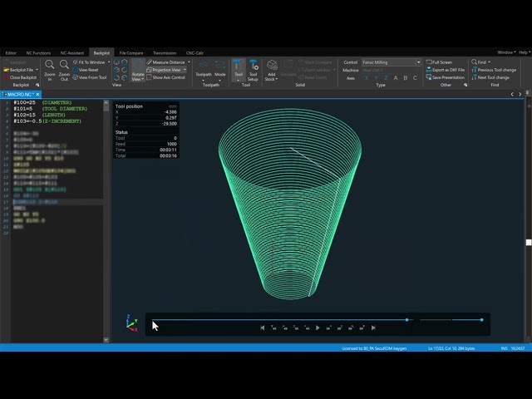This screenshot has height=399, width=532.
Task: Open Other group dialog launcher
Action: coord(465,85)
